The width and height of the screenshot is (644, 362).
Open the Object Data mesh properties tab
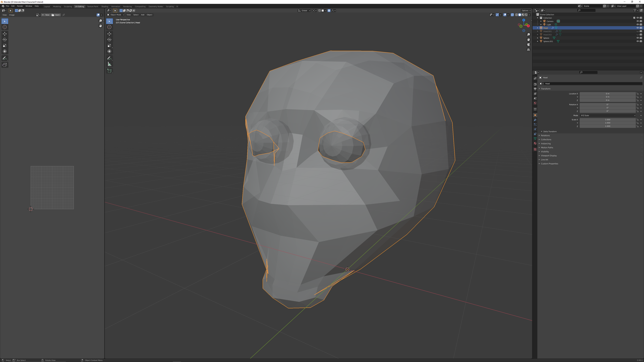(535, 139)
